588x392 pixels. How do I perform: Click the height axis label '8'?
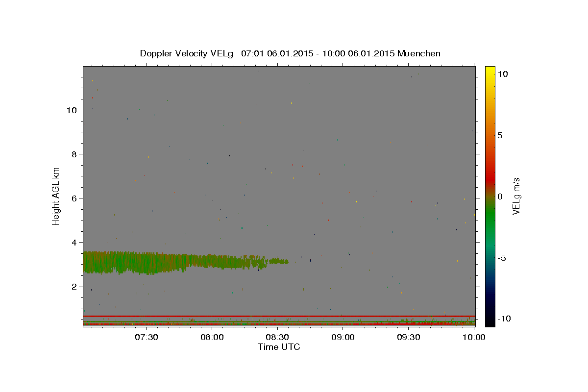pos(74,154)
